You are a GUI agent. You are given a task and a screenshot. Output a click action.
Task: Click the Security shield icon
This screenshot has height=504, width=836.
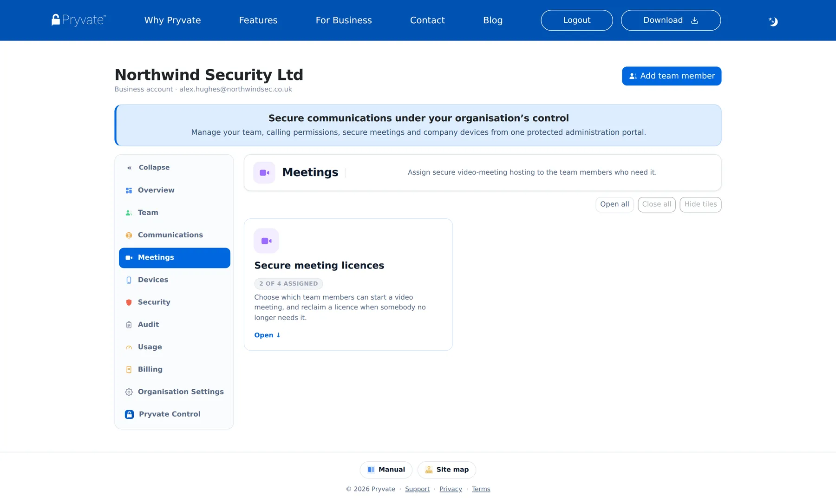[x=129, y=302]
